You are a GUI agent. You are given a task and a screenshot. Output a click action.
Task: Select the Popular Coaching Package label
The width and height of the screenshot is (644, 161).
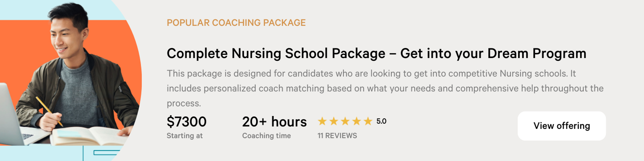coord(236,22)
